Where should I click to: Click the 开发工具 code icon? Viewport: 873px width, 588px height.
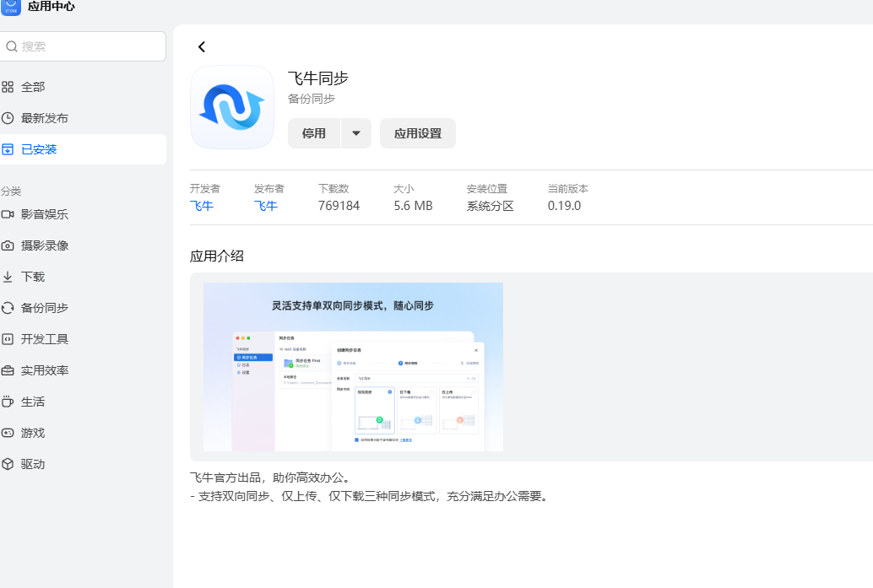click(x=8, y=339)
